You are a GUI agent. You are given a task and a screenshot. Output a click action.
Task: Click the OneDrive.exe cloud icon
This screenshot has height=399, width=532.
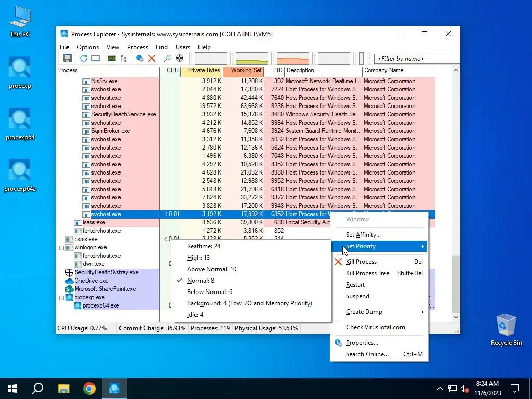coord(69,281)
